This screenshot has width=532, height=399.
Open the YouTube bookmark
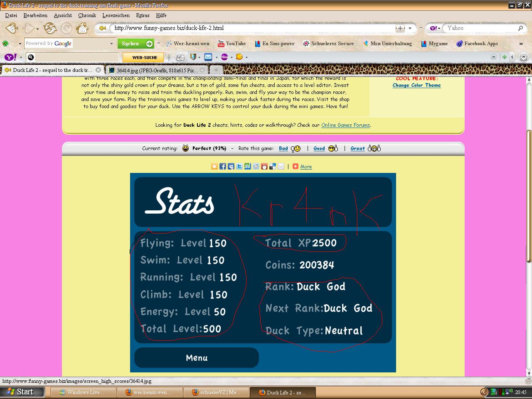point(232,44)
